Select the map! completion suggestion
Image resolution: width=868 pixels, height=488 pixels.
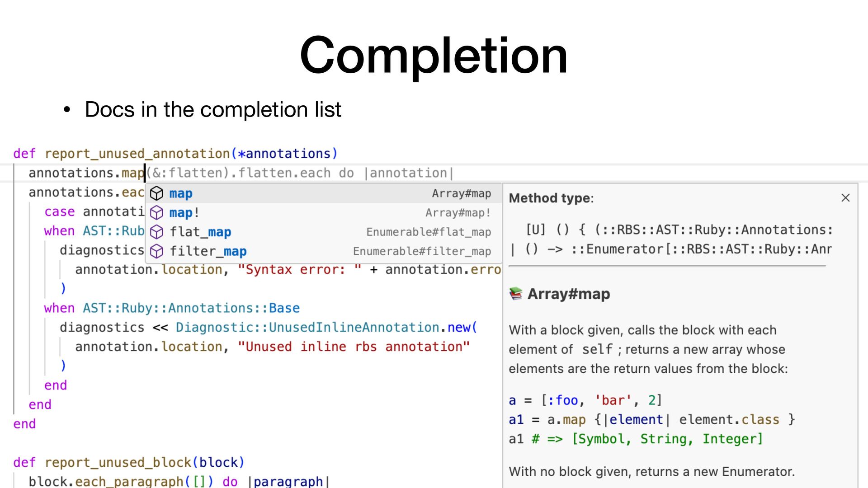point(184,213)
